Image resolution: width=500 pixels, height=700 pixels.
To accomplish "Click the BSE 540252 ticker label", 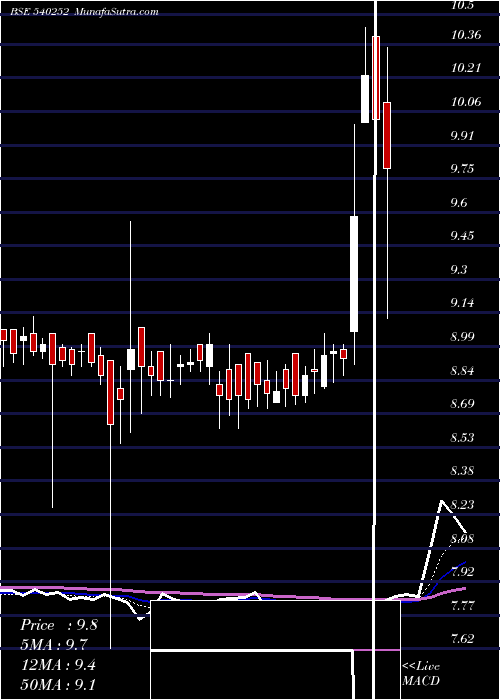I will point(39,12).
